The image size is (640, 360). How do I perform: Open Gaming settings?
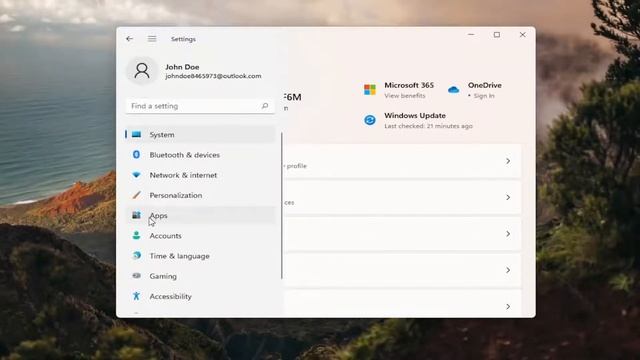[x=200, y=276]
